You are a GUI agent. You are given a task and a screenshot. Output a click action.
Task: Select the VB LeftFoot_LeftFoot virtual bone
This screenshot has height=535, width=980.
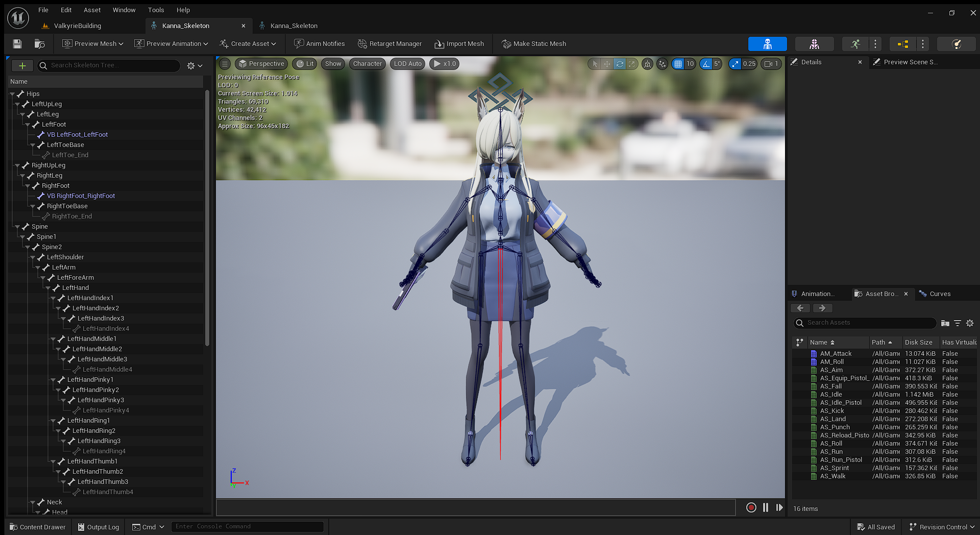(x=77, y=135)
